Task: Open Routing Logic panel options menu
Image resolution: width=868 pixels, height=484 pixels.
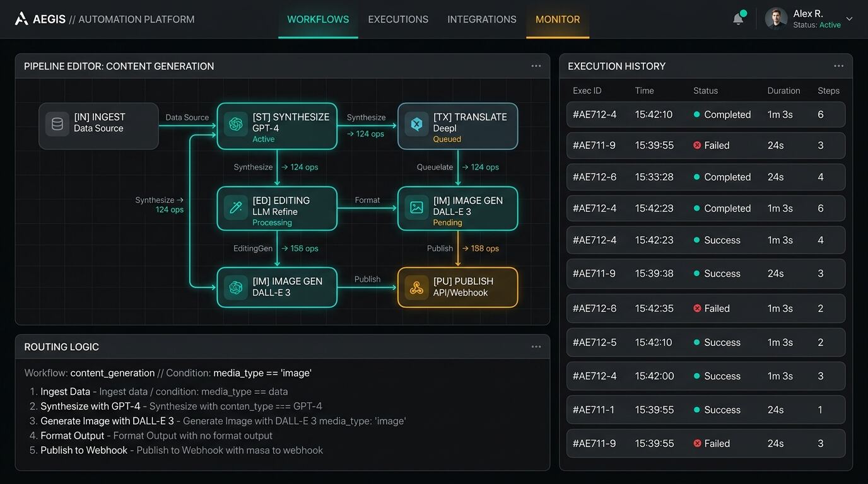Action: [x=536, y=347]
